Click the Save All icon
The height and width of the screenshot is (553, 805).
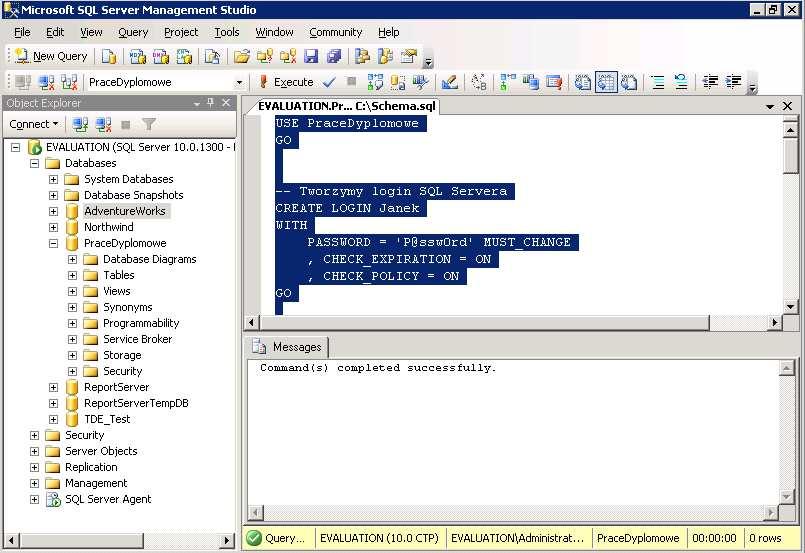(334, 56)
